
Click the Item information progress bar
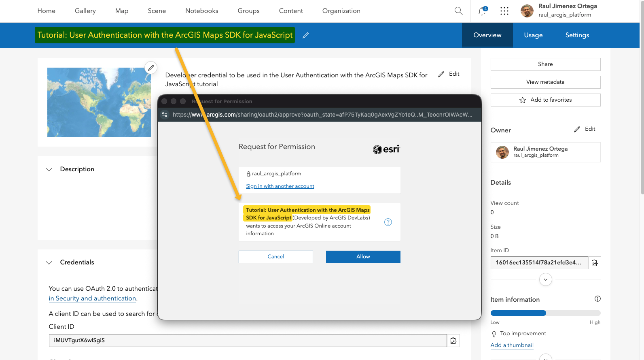pos(545,313)
